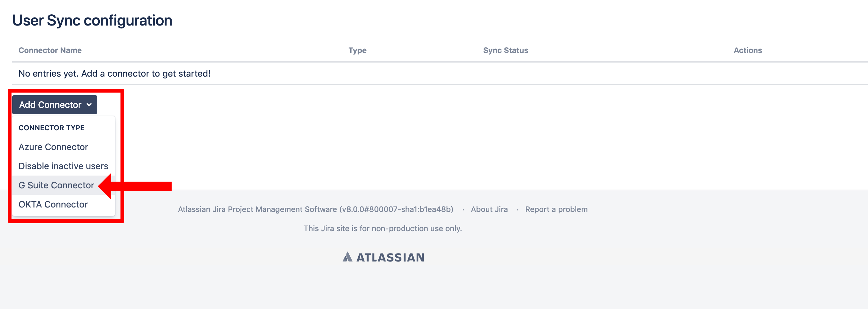Image resolution: width=868 pixels, height=309 pixels.
Task: Click the 'No entries yet' message row
Action: pyautogui.click(x=440, y=73)
